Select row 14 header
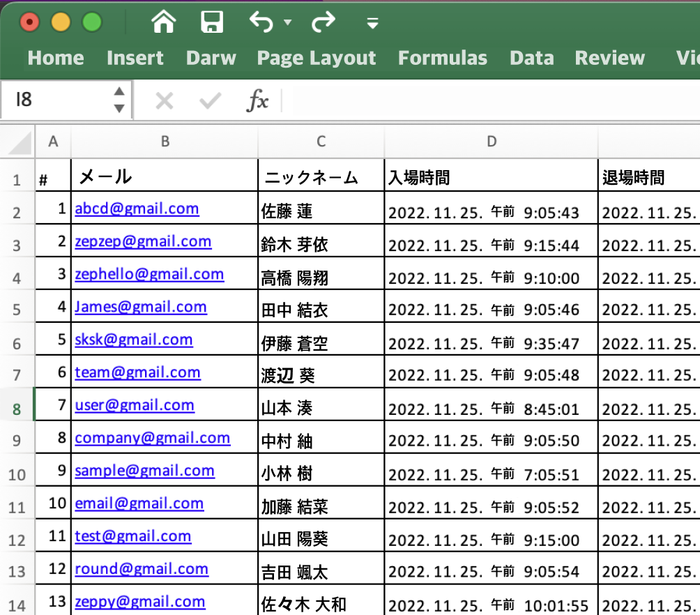Viewport: 700px width, 615px height. tap(17, 600)
